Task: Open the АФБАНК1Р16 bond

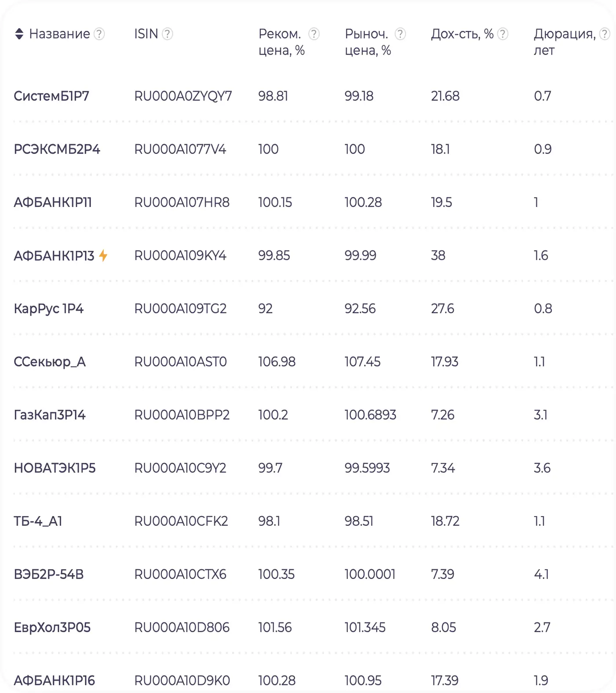Action: click(x=54, y=681)
